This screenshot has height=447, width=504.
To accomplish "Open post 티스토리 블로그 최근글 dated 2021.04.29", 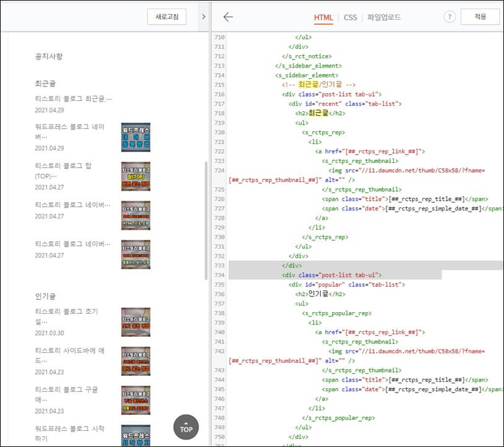I will click(x=73, y=98).
